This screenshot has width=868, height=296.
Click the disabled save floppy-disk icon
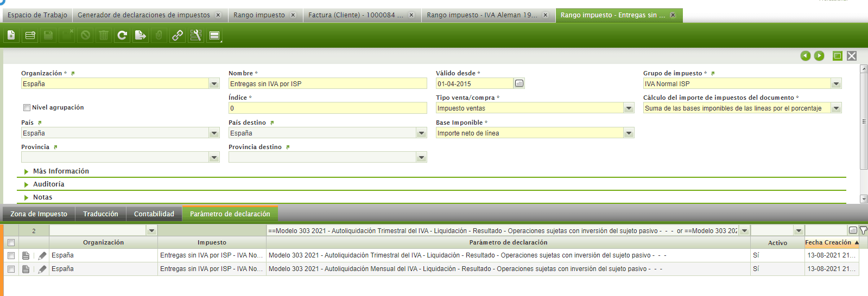(x=48, y=35)
